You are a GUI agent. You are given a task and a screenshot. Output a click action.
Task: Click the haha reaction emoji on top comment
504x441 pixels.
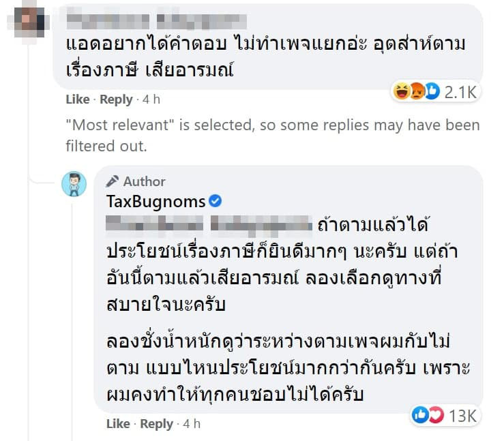coord(402,91)
